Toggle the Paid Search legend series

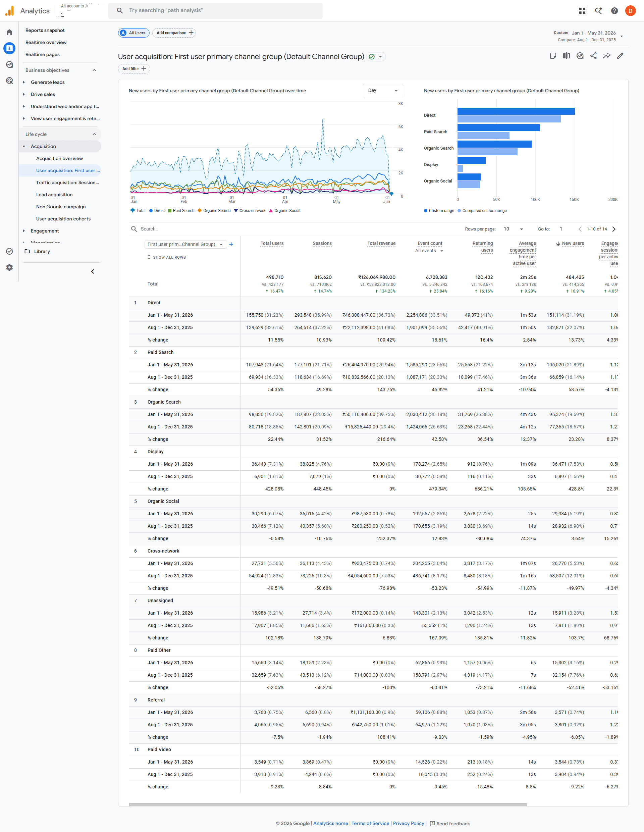[x=181, y=211]
